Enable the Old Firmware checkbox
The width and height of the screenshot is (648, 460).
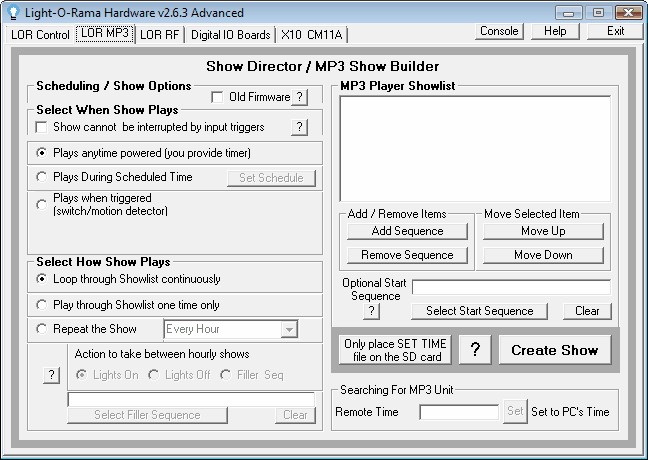(x=218, y=97)
